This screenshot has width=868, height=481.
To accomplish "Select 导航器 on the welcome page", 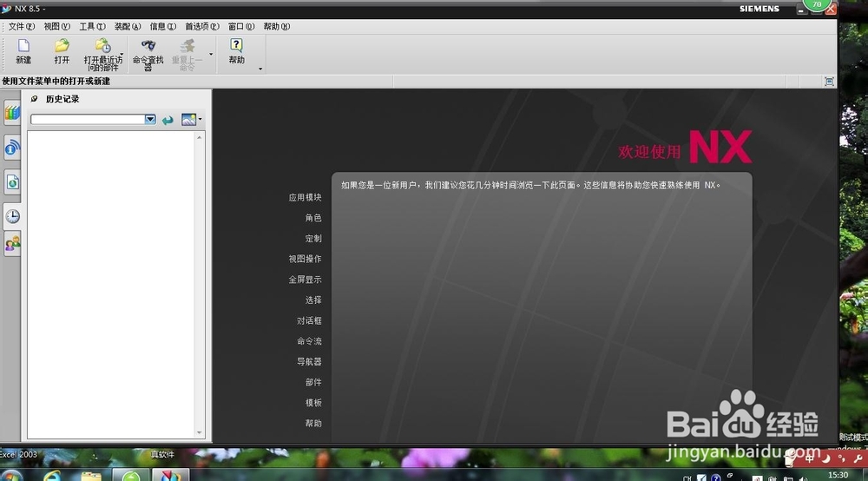I will coord(309,361).
